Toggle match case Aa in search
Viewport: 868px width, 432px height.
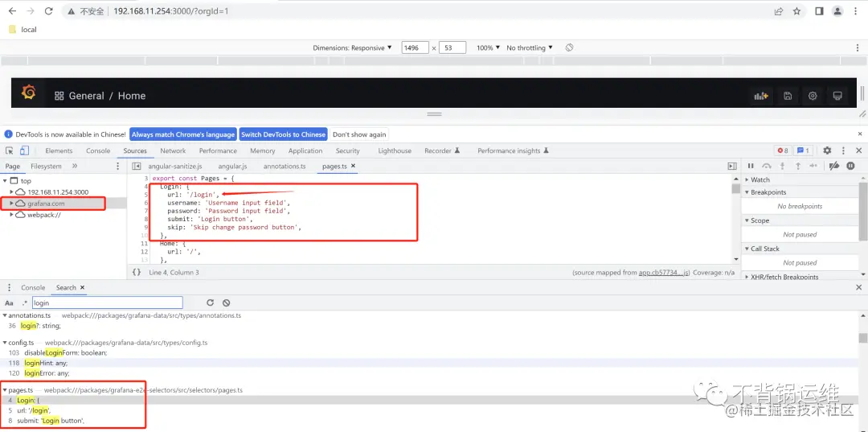click(9, 303)
